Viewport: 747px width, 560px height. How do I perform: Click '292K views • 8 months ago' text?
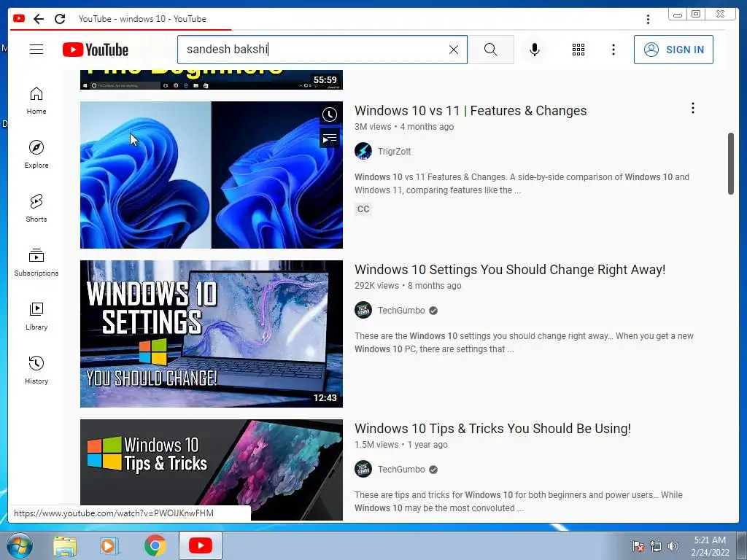click(408, 286)
